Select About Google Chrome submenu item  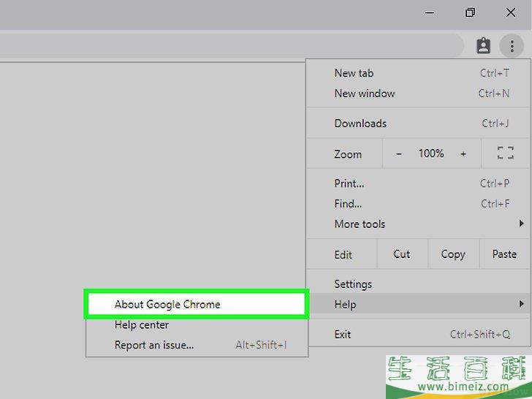197,304
